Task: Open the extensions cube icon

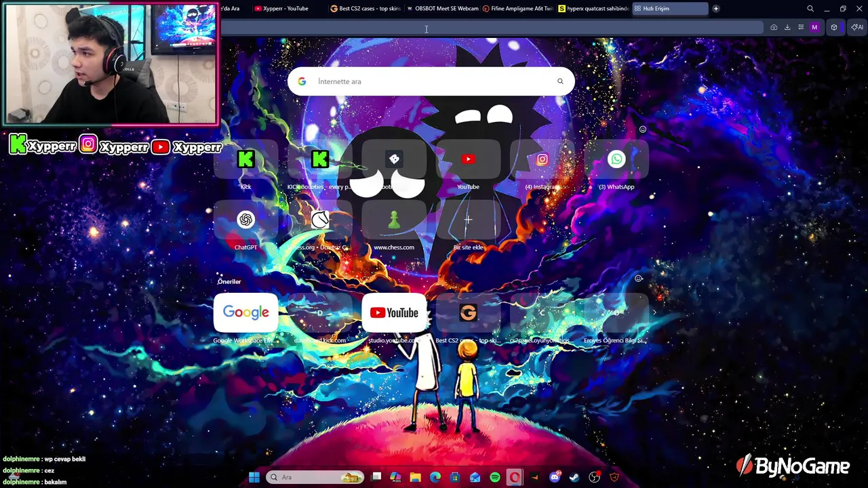Action: coord(834,27)
